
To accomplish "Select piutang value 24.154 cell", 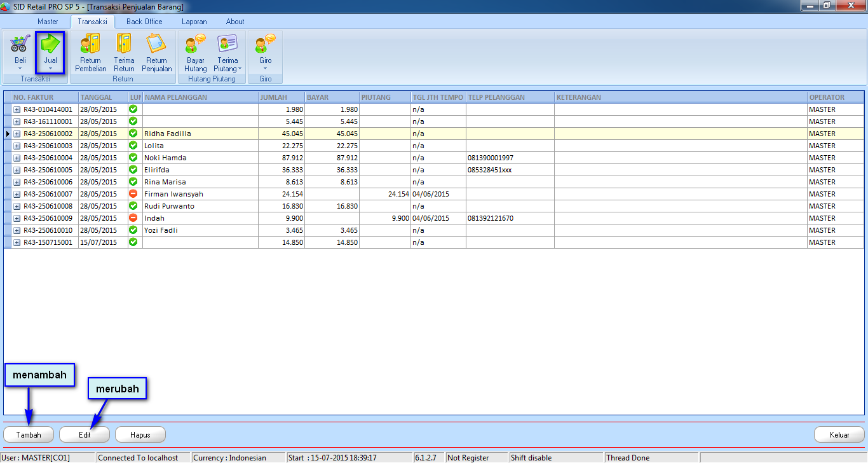I will [384, 194].
